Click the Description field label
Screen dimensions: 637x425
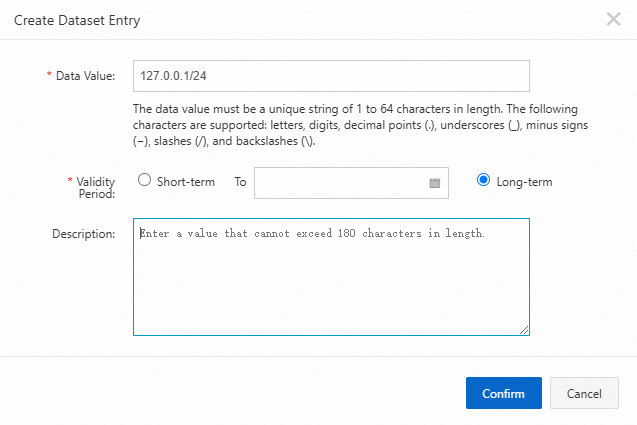pos(84,234)
